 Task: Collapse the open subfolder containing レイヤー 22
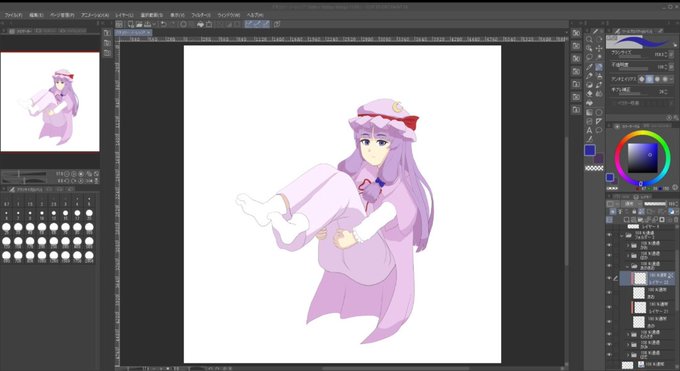(x=627, y=266)
